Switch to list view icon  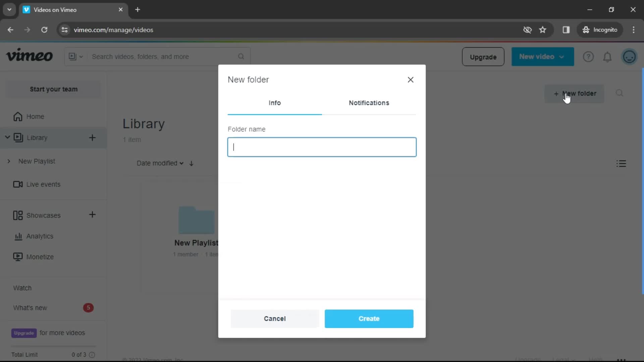pos(621,164)
